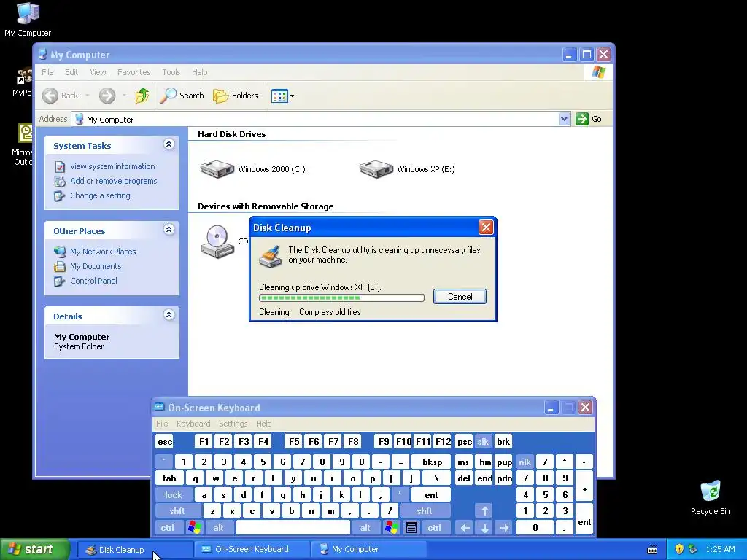Collapse the Other Places panel

[169, 230]
